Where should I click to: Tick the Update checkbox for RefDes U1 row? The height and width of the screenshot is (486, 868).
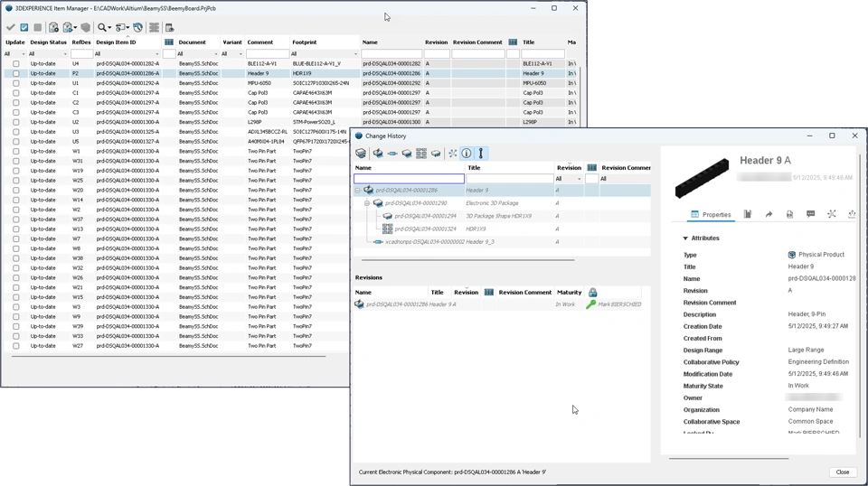tap(16, 83)
